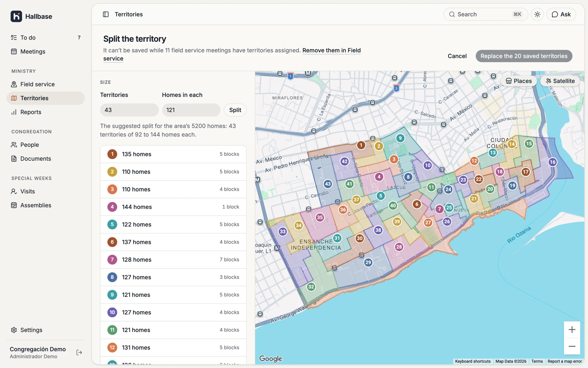Click map marker 32
This screenshot has width=588, height=368.
[311, 287]
